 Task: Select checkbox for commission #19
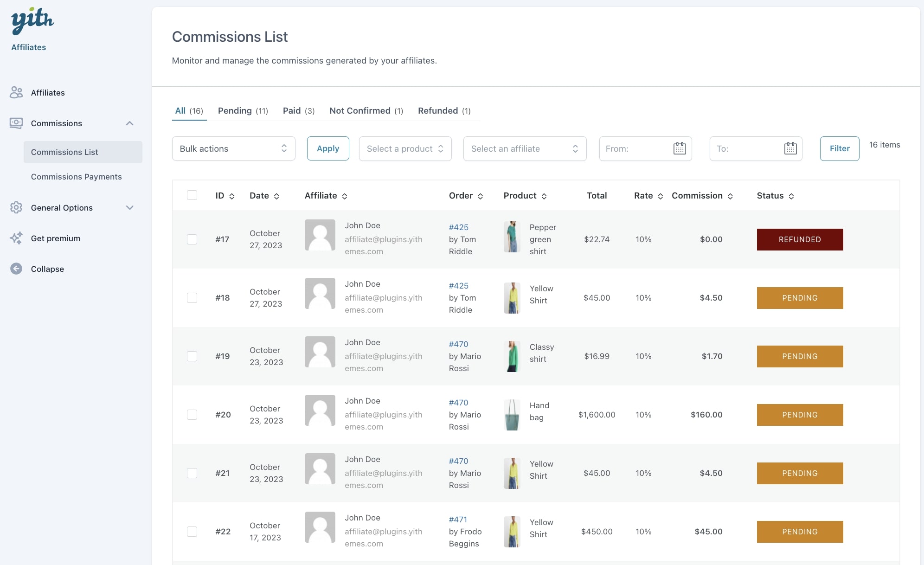click(x=192, y=356)
